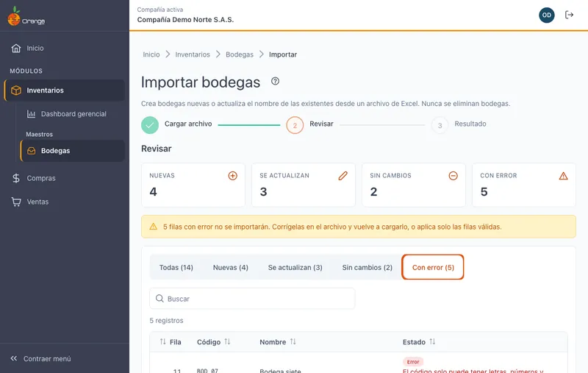This screenshot has width=588, height=373.
Task: Click the Orange logo in the sidebar
Action: [x=26, y=16]
